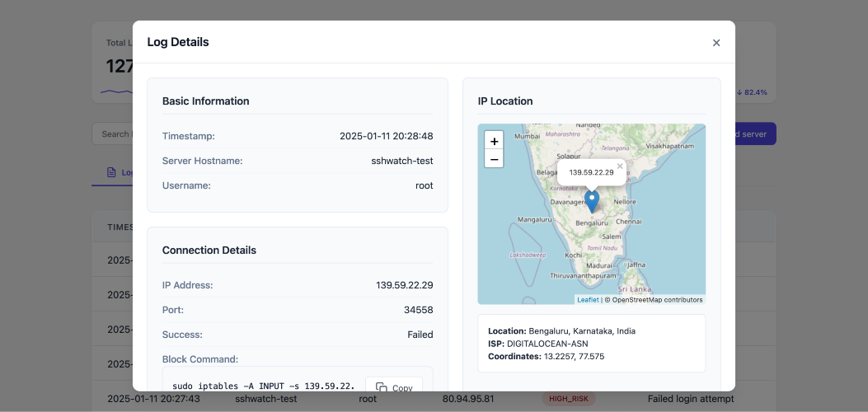The height and width of the screenshot is (412, 868).
Task: Click the Log Details dialog title
Action: pos(178,42)
